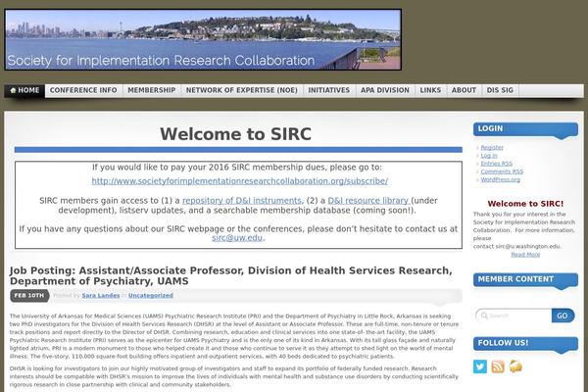Click the LOGIN sidebar header
This screenshot has height=392, width=588.
click(x=525, y=129)
